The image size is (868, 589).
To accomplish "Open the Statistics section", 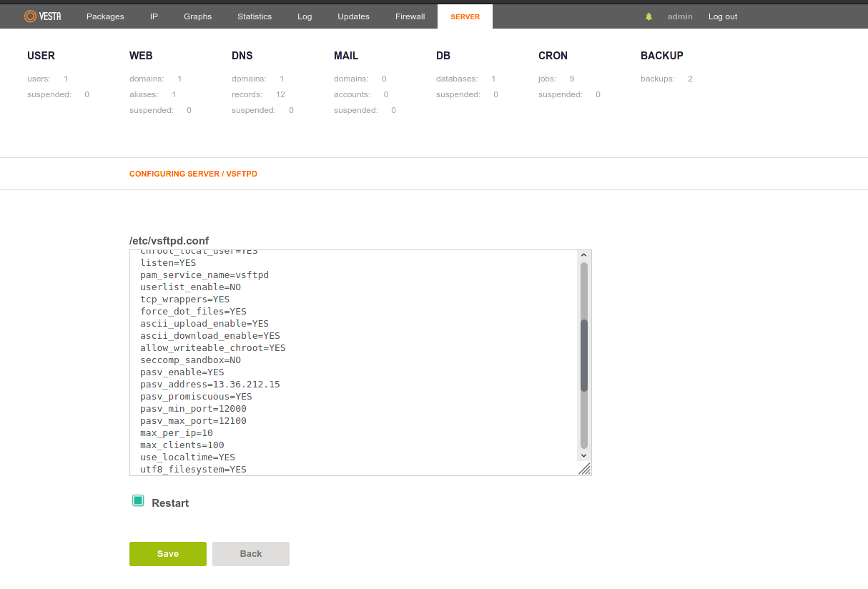I will coord(255,16).
